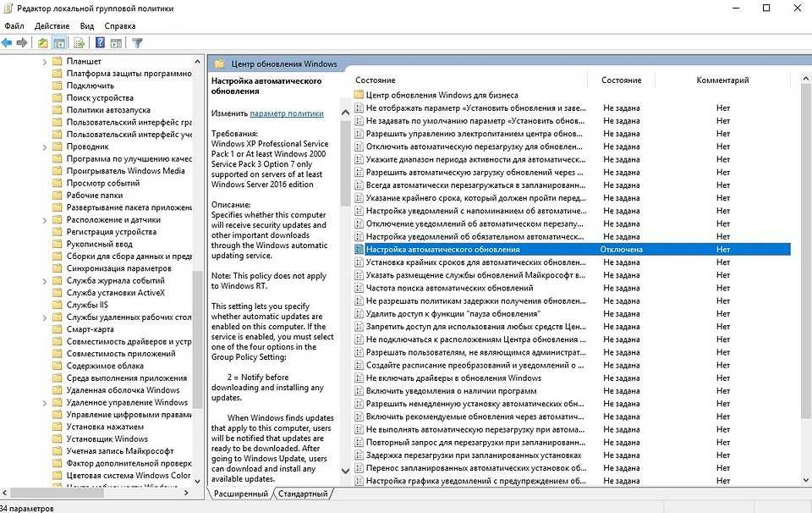Open Help via the question mark icon

[100, 42]
